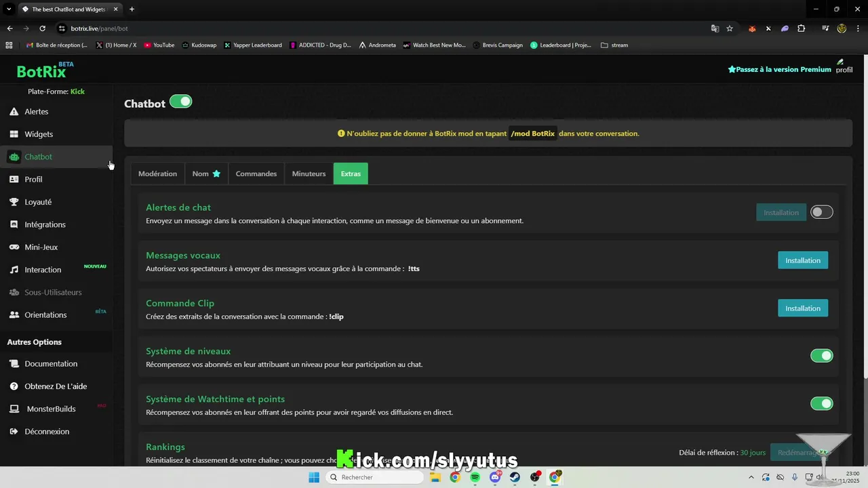Screen dimensions: 868x488
Task: Open the MetaMask fox extension
Action: pos(752,28)
